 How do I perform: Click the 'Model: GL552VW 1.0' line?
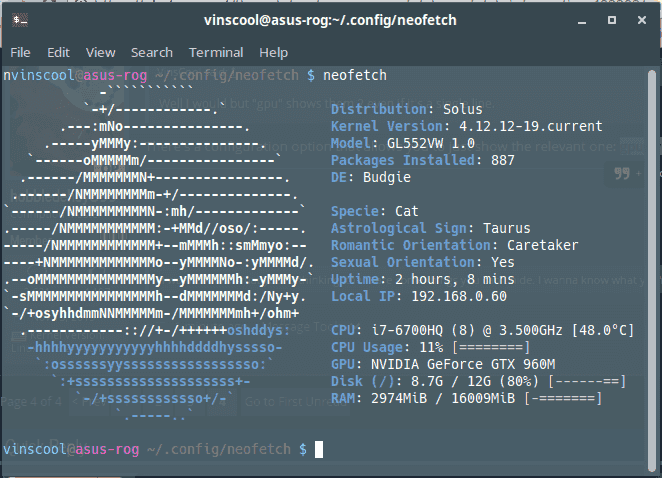[x=403, y=143]
